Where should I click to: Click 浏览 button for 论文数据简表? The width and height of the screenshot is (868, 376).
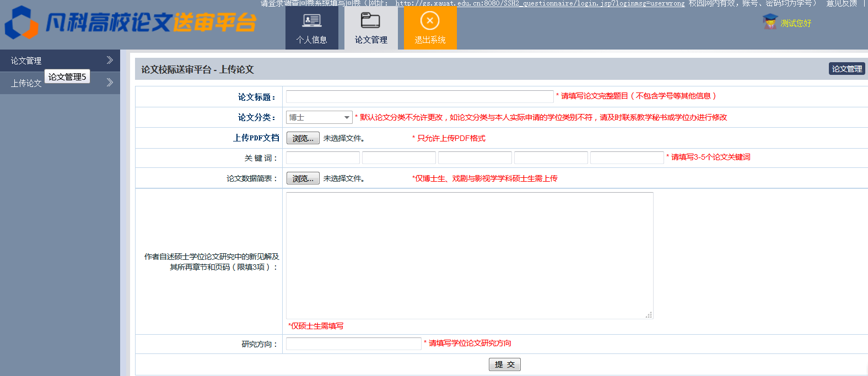pos(303,178)
